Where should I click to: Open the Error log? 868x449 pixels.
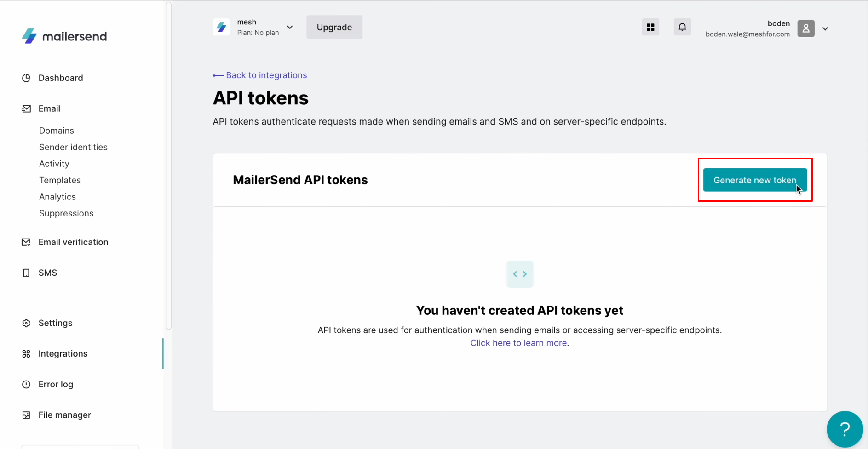pyautogui.click(x=56, y=384)
